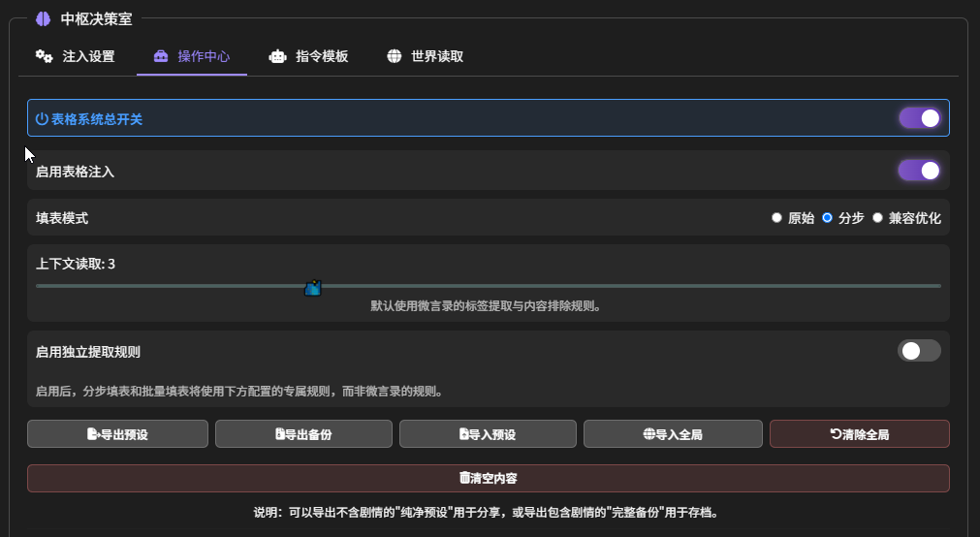Viewport: 980px width, 537px height.
Task: Click the brain icon beside 中枢决策室
Action: [x=43, y=18]
